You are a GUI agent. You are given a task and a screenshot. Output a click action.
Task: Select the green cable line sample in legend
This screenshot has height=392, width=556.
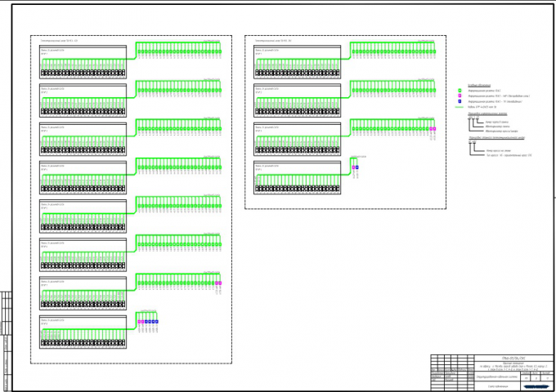pyautogui.click(x=460, y=107)
